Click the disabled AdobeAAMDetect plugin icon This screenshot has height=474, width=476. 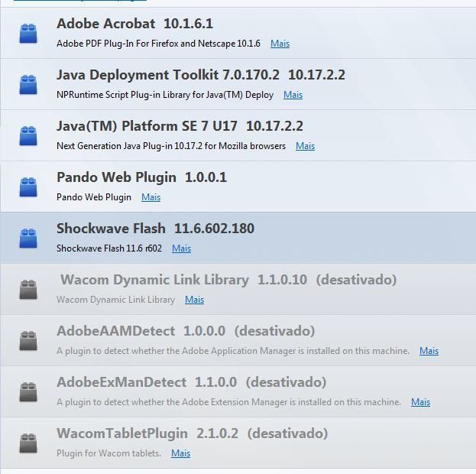tap(28, 341)
